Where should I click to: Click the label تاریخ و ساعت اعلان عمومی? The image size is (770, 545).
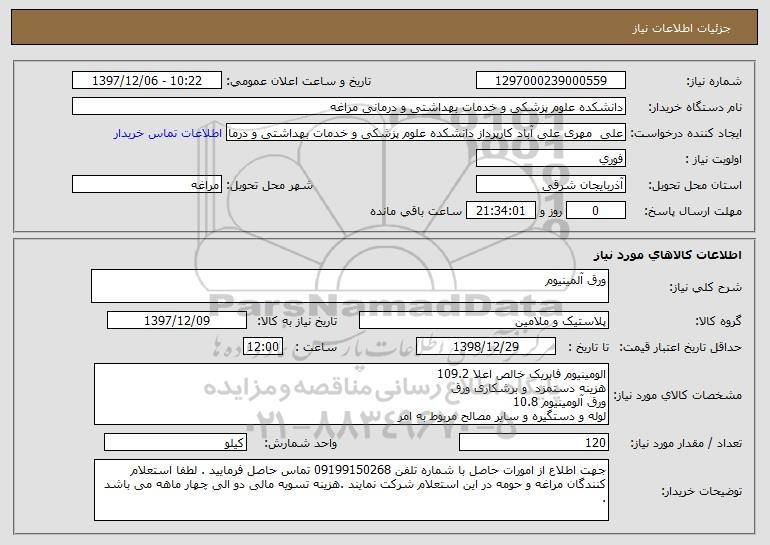coord(299,81)
